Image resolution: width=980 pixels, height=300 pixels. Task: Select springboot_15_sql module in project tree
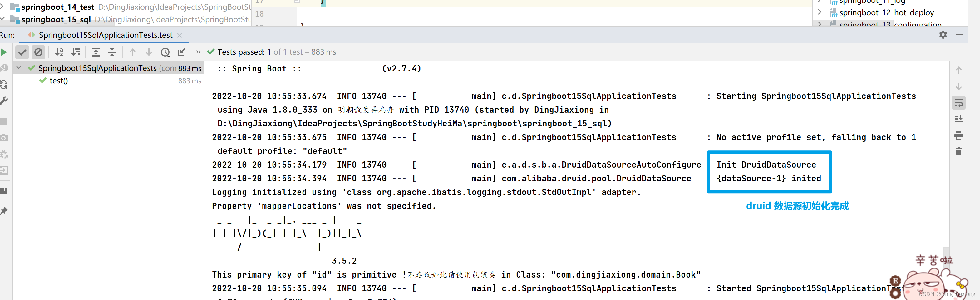pyautogui.click(x=56, y=19)
